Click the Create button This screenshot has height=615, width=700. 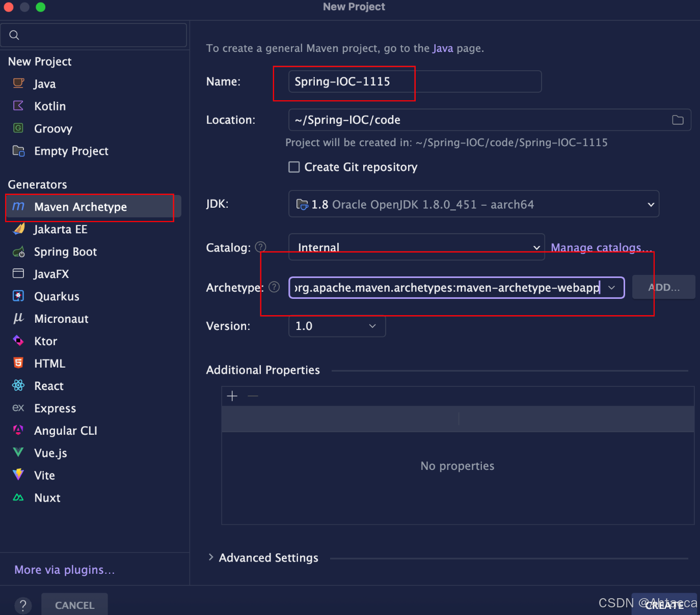coord(664,604)
